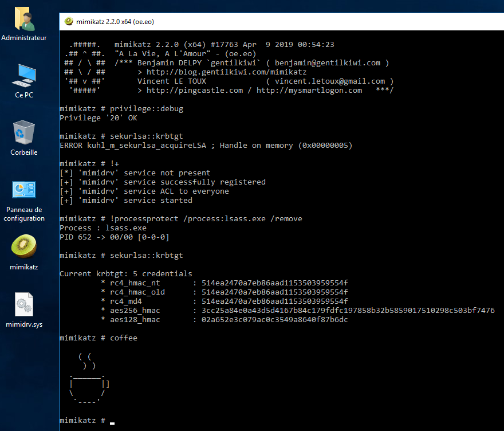Click the benjamin@gentilkiwi.com email text
The height and width of the screenshot is (431, 504).
(x=328, y=62)
